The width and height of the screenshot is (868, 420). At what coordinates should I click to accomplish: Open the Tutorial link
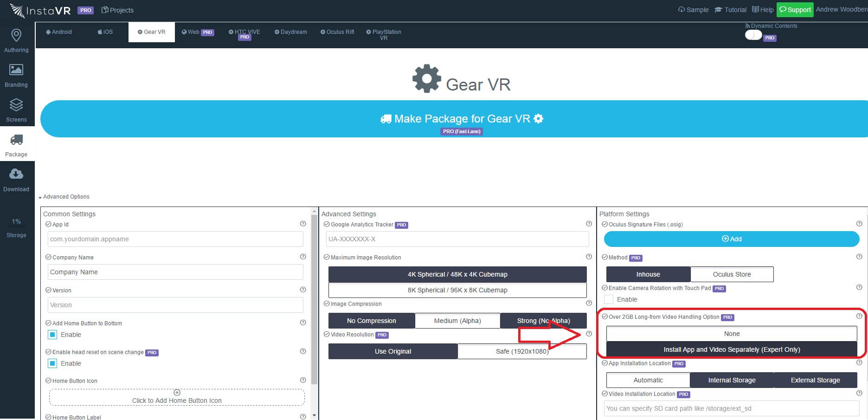pyautogui.click(x=730, y=10)
